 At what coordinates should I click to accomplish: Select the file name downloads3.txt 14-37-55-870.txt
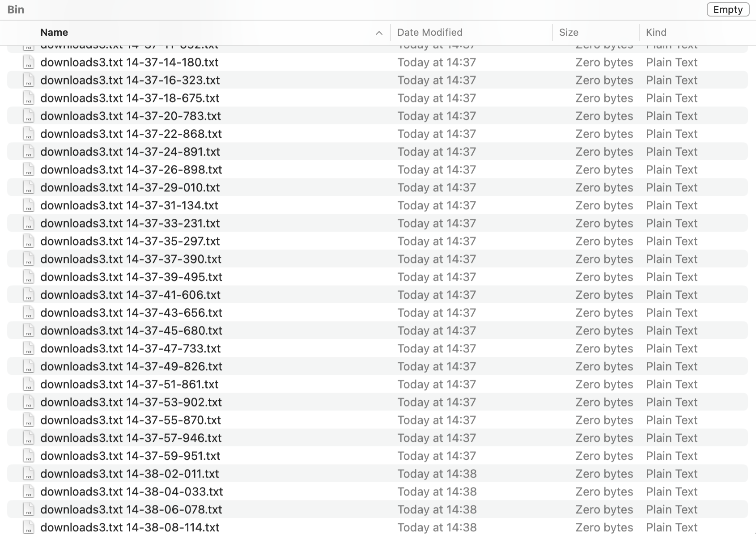coord(131,420)
